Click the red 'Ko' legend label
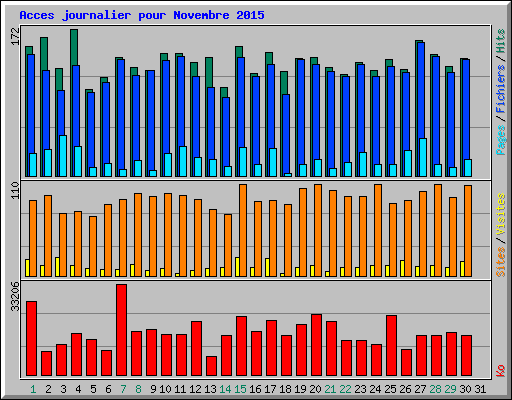 click(501, 371)
